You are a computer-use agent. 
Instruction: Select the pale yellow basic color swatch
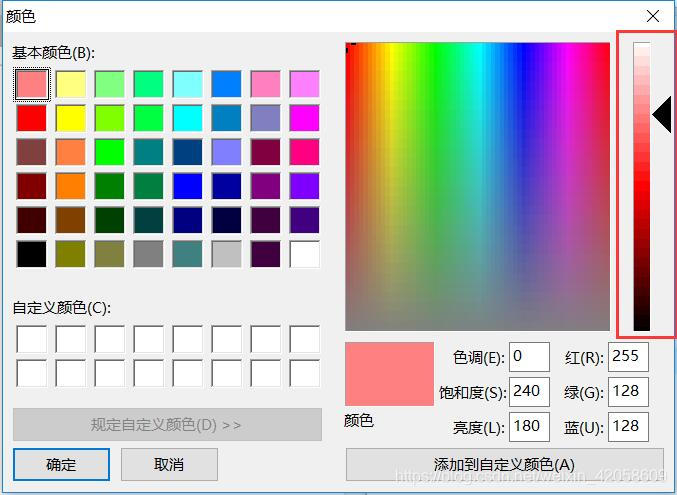[70, 84]
